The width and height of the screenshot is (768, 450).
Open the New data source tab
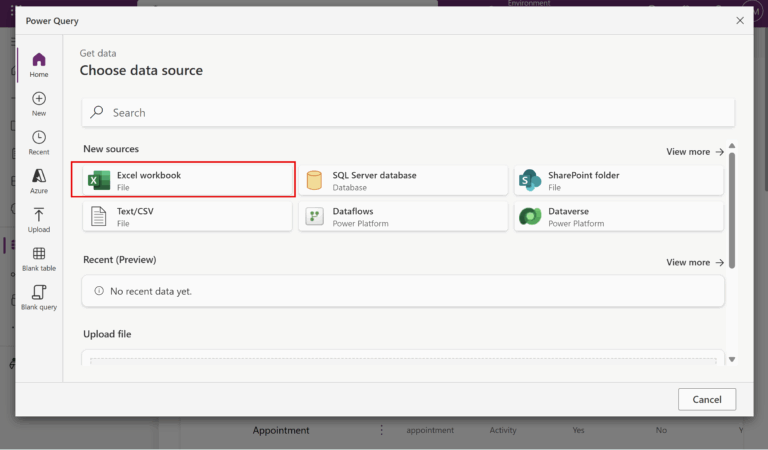[38, 104]
